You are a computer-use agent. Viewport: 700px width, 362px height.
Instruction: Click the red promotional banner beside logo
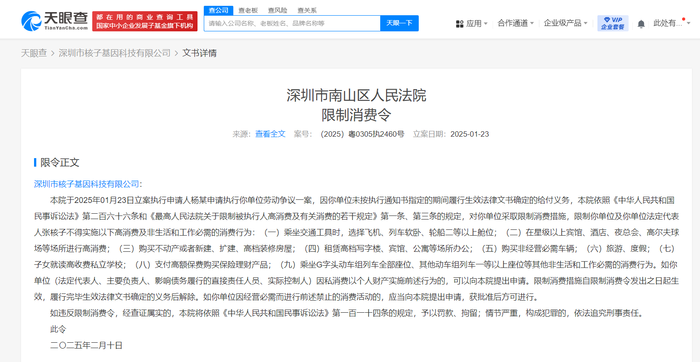145,21
